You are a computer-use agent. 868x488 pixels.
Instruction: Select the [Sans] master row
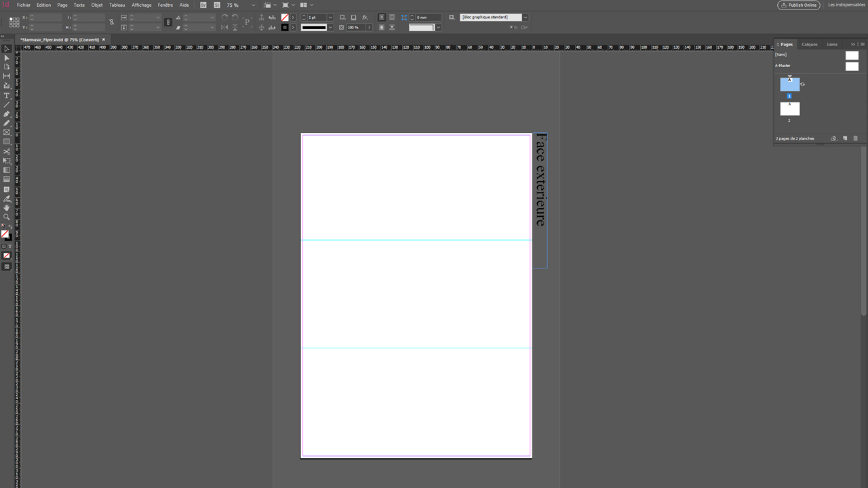coord(817,55)
